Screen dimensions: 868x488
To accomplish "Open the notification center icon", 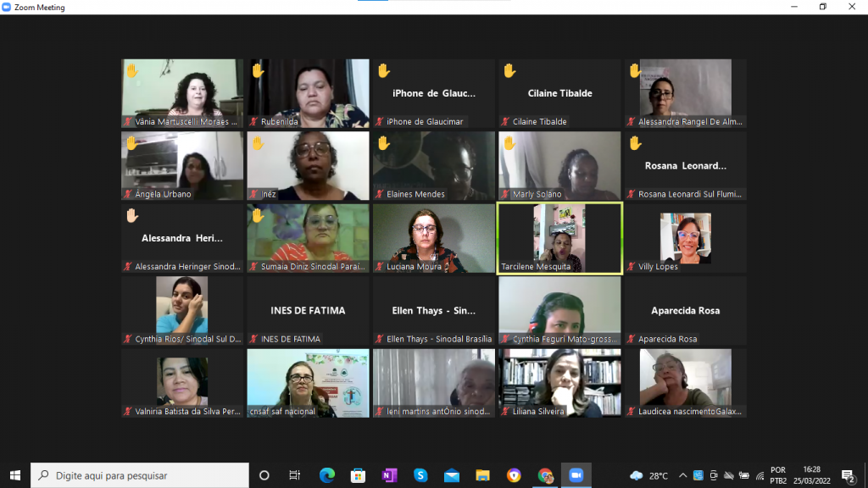I will [848, 475].
